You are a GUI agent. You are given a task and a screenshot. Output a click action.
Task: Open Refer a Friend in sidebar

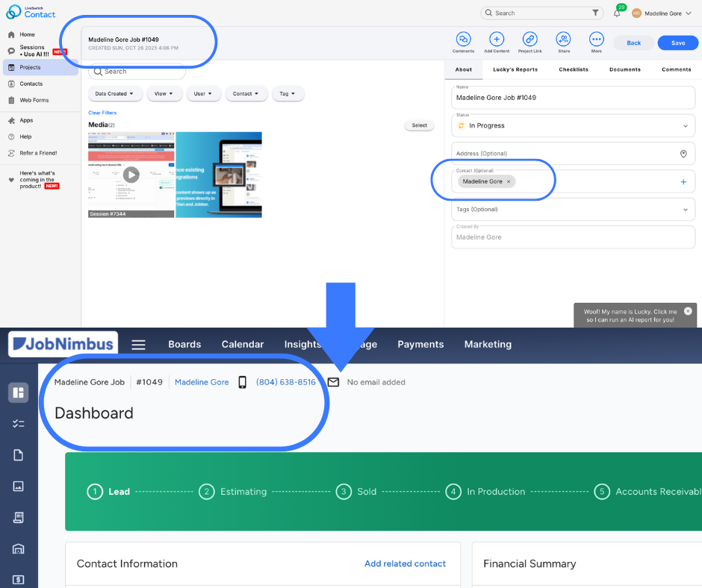pos(40,153)
